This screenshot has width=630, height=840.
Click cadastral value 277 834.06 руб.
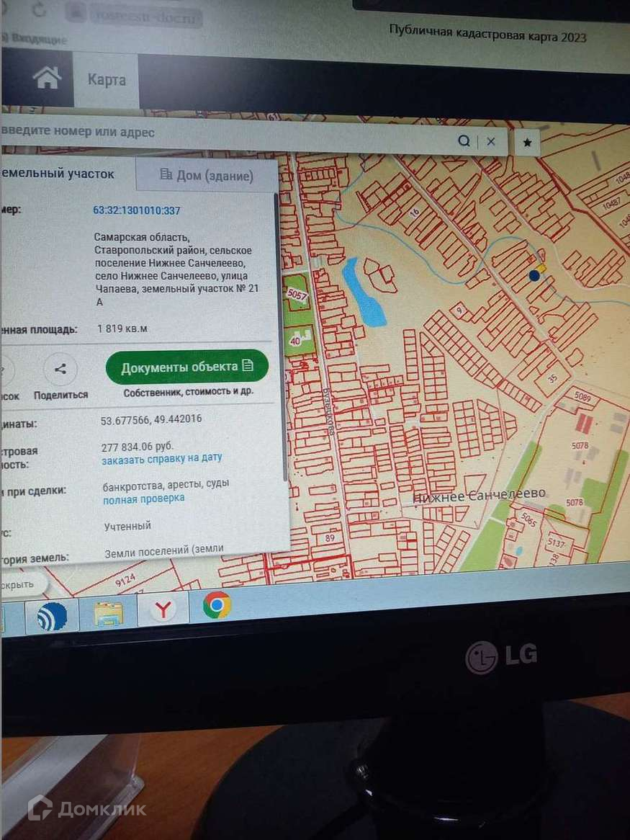[x=137, y=447]
